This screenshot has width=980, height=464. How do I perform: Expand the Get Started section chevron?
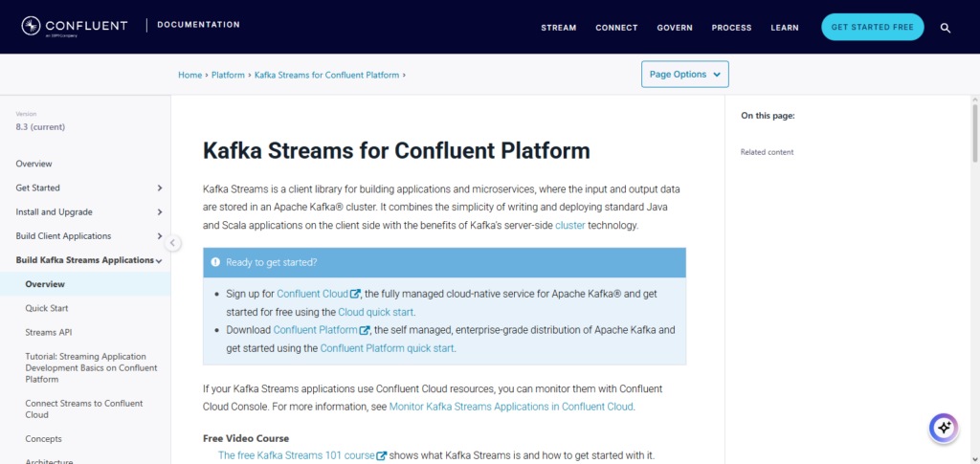coord(160,188)
